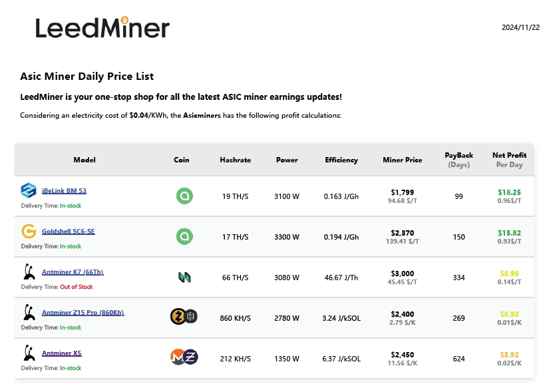
Task: Click the green Aleo coin icon for iBeLink BM S3
Action: point(184,196)
